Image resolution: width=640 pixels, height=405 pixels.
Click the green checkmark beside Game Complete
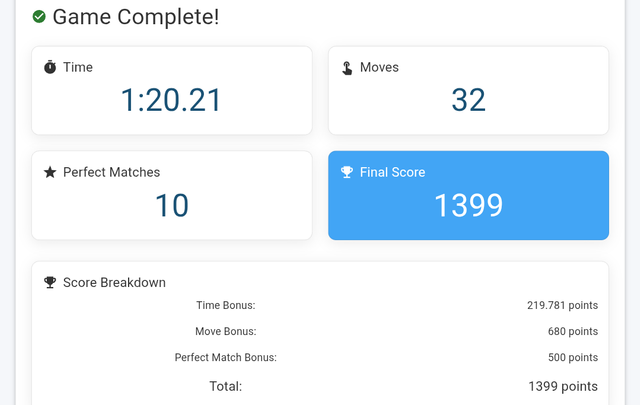[x=39, y=17]
